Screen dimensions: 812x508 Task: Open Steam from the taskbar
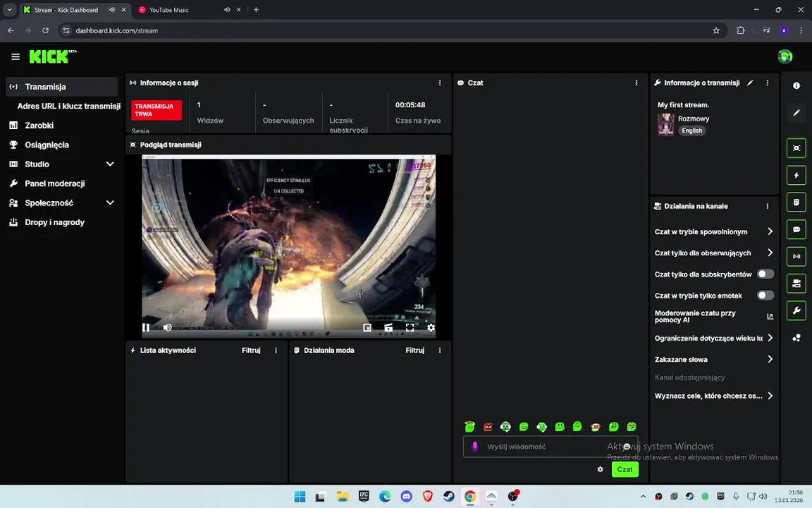click(x=449, y=497)
